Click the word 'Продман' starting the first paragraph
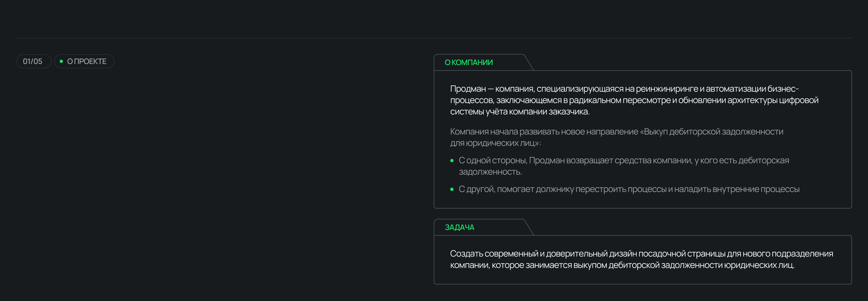This screenshot has height=301, width=868. pyautogui.click(x=468, y=89)
